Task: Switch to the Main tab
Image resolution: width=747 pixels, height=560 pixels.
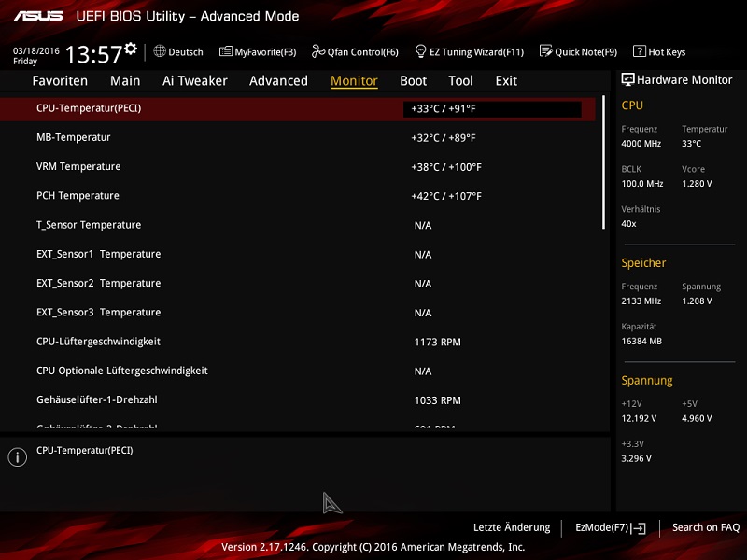Action: click(x=125, y=81)
